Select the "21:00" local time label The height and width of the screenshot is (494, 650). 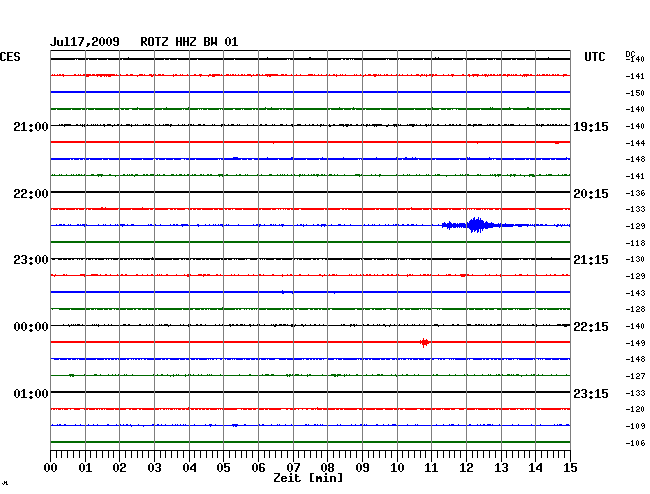[31, 126]
